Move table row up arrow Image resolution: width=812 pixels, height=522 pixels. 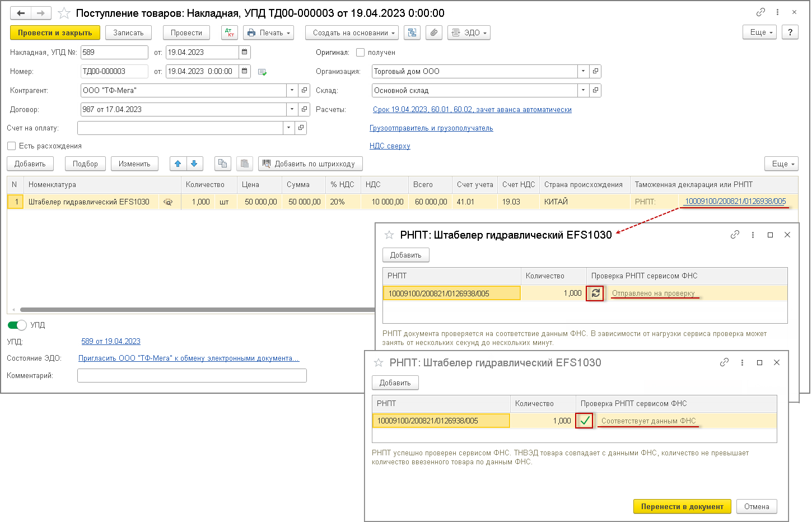tap(178, 164)
